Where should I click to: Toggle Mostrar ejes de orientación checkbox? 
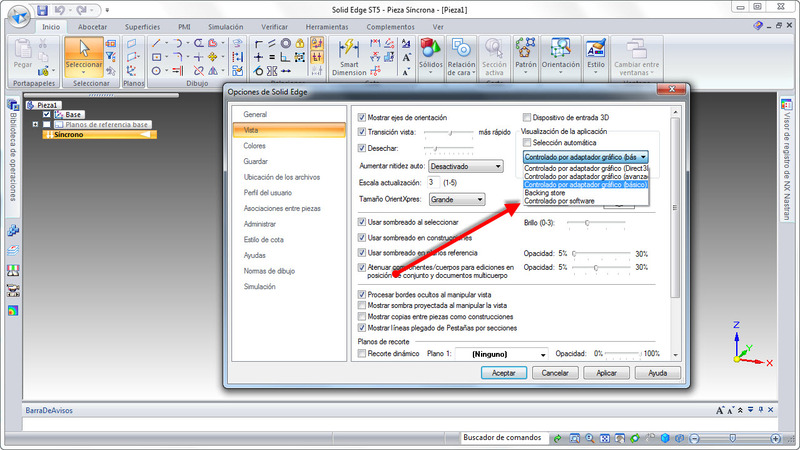click(362, 117)
